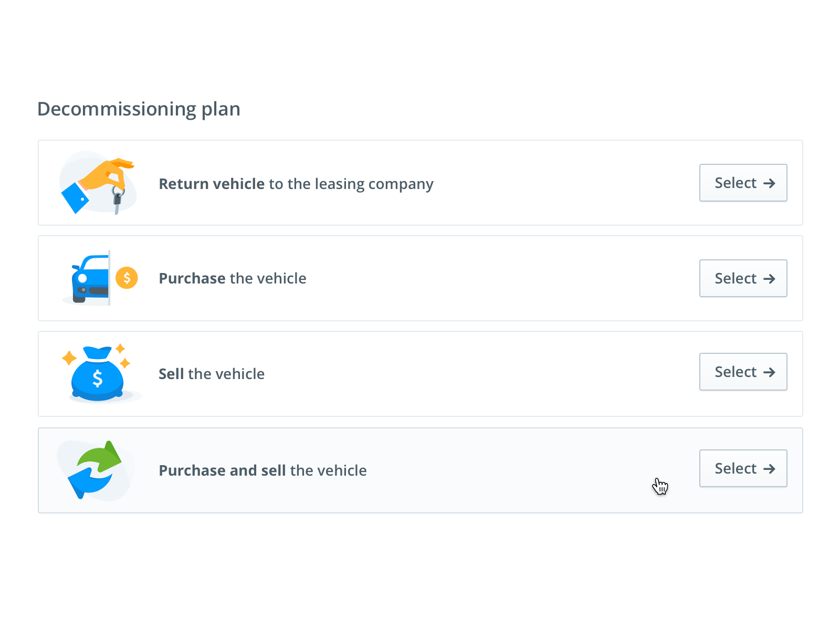Select the Return vehicle option
840x630 pixels.
tap(743, 183)
